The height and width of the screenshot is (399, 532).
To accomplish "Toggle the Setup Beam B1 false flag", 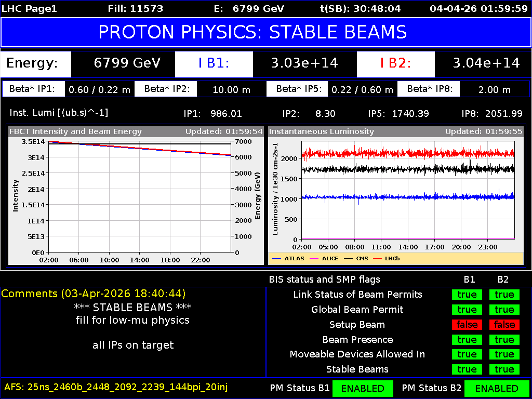I will (x=467, y=324).
